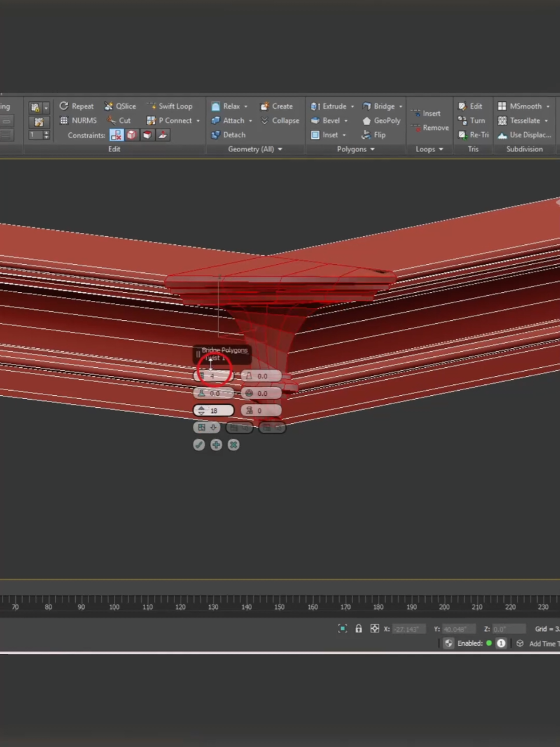Click the Turn edges tool
The height and width of the screenshot is (747, 560).
(x=472, y=120)
